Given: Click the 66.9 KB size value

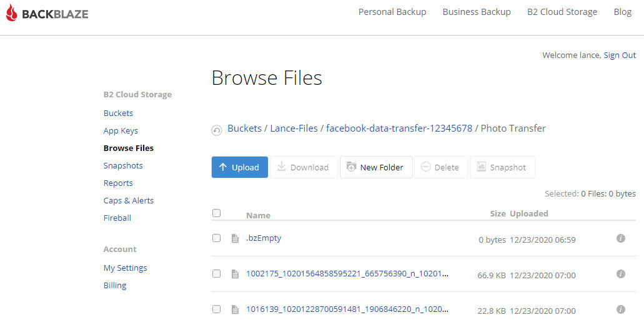Looking at the screenshot, I should pyautogui.click(x=492, y=275).
